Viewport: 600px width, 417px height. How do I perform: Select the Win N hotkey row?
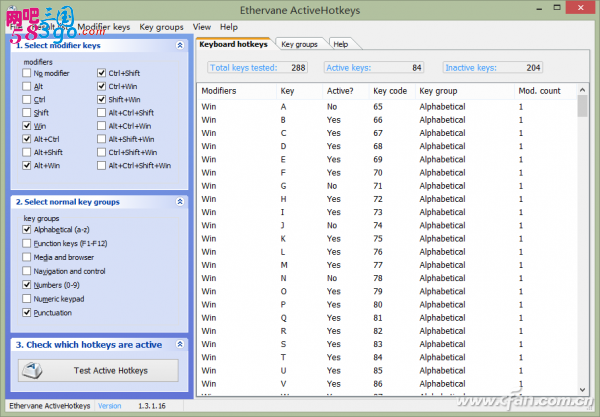pos(387,278)
